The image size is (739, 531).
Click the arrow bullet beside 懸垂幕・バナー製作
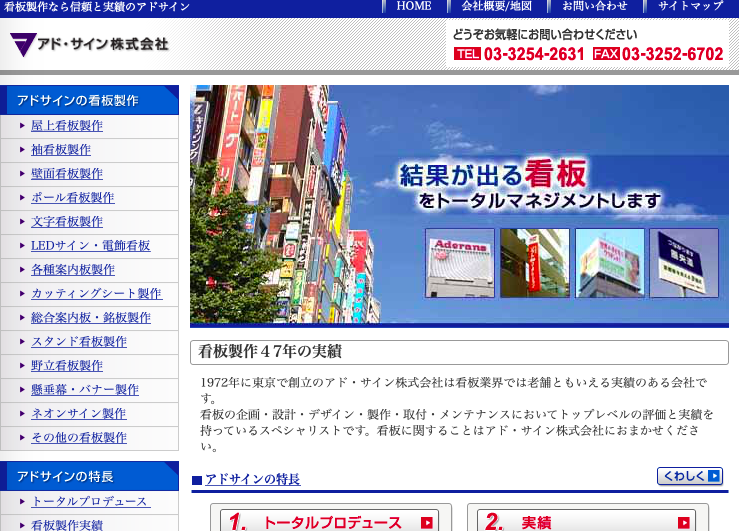tap(22, 390)
